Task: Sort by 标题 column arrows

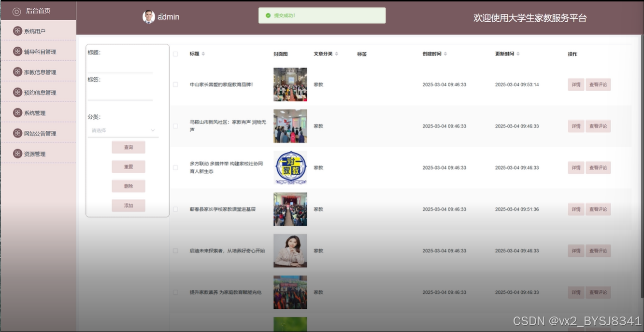Action: coord(203,54)
